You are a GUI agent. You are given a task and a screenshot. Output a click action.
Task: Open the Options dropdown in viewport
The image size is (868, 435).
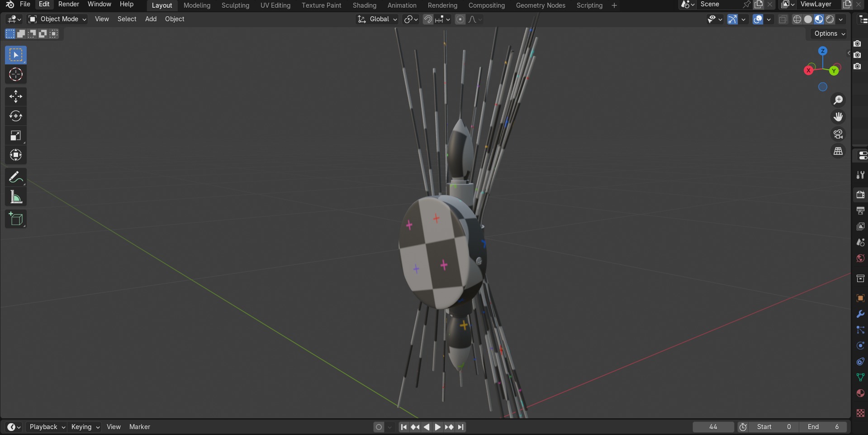point(829,33)
